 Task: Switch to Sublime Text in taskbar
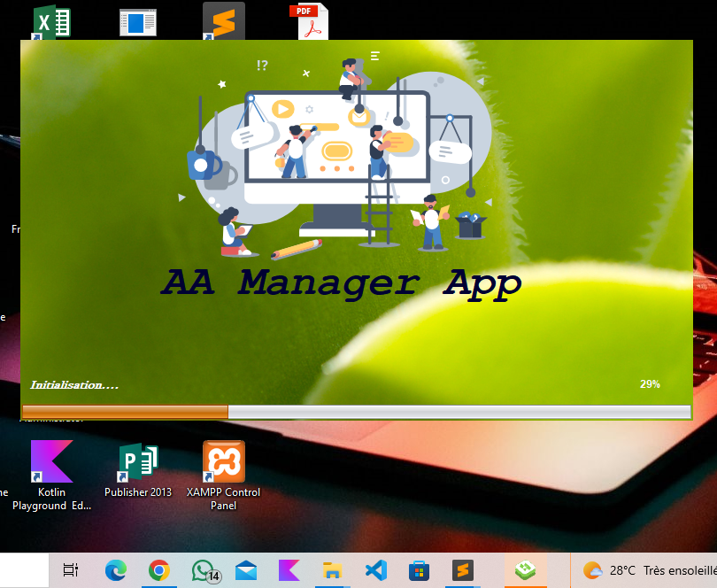point(462,570)
